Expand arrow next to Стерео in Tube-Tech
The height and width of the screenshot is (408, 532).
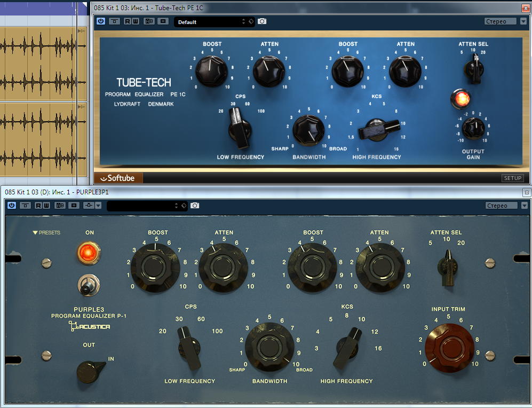pyautogui.click(x=523, y=21)
